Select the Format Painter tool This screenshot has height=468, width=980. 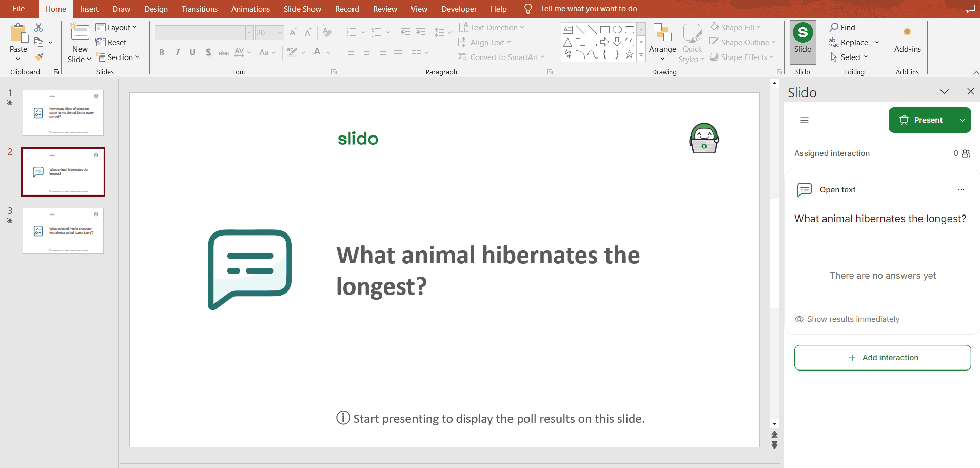tap(38, 57)
